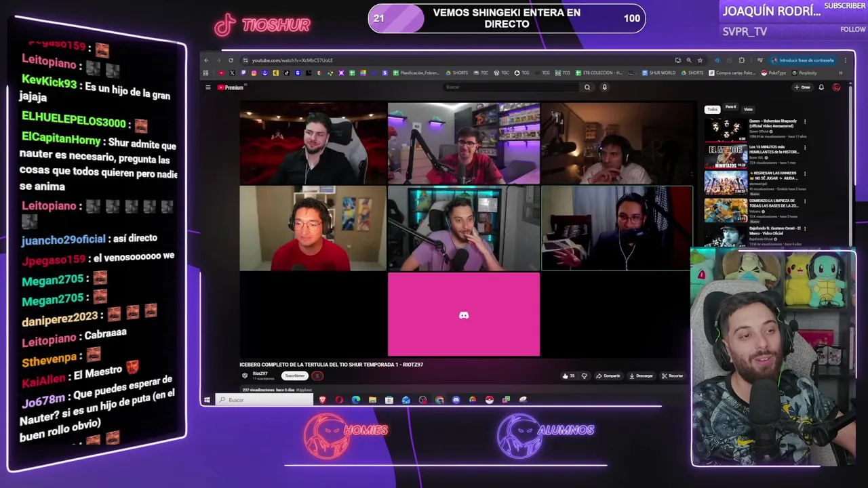Open Brave browser from the taskbar
The image size is (868, 488).
(323, 400)
